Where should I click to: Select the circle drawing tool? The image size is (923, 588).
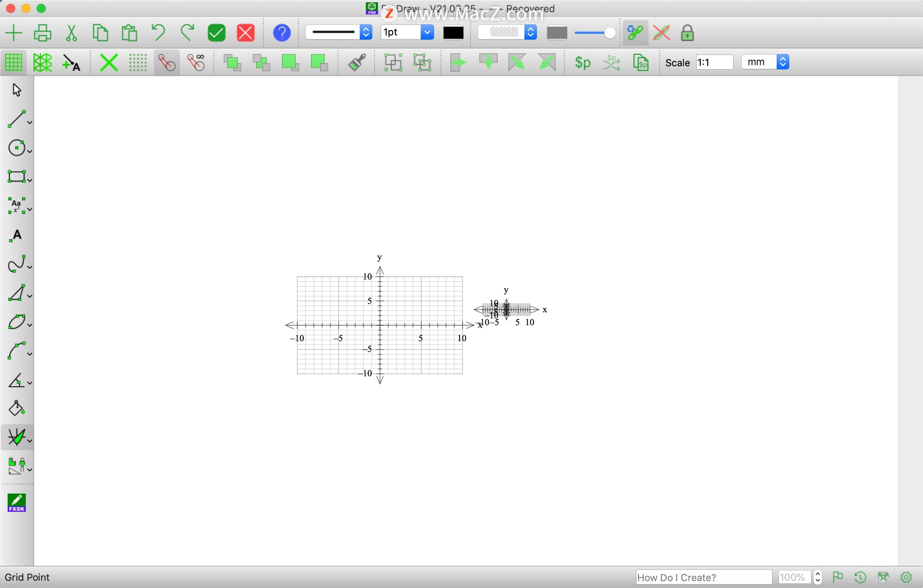pos(16,148)
